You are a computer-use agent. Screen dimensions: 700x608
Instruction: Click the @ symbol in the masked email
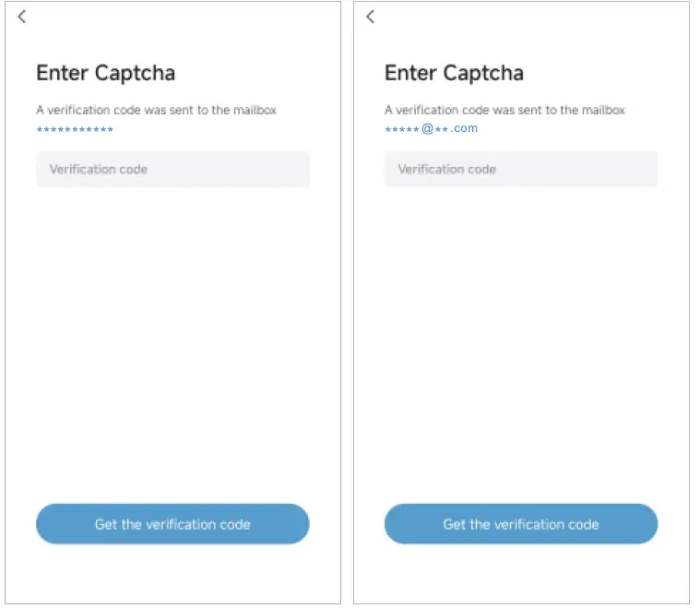coord(427,129)
